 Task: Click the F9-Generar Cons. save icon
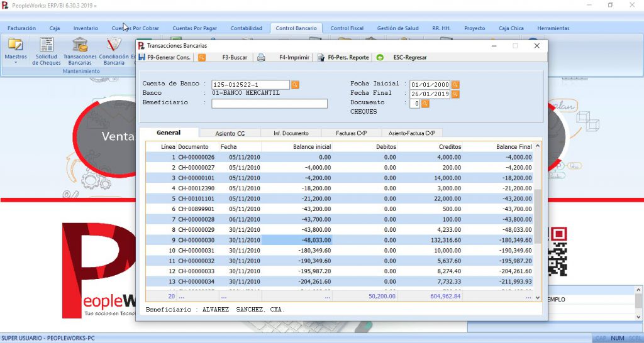point(142,57)
